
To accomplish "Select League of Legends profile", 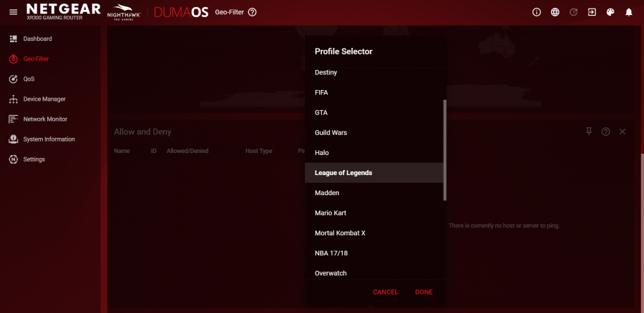I will 374,173.
